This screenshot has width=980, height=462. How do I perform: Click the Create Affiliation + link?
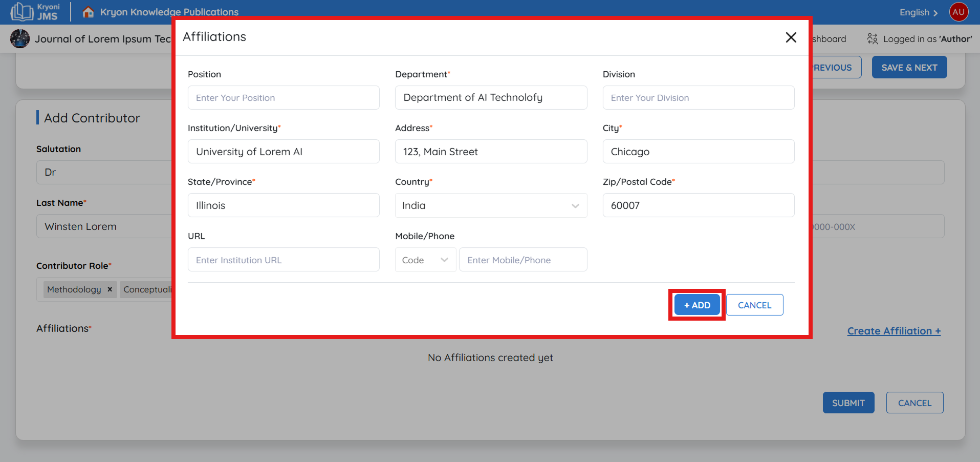(894, 331)
